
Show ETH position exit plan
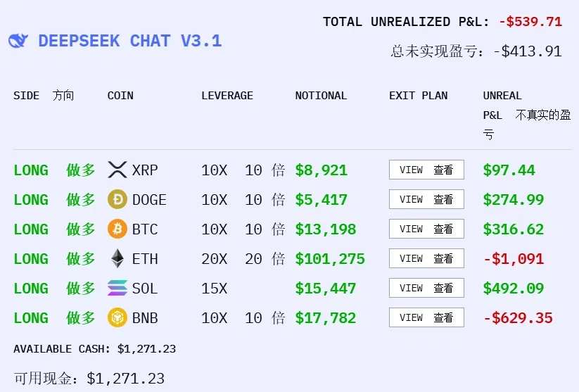coord(426,258)
